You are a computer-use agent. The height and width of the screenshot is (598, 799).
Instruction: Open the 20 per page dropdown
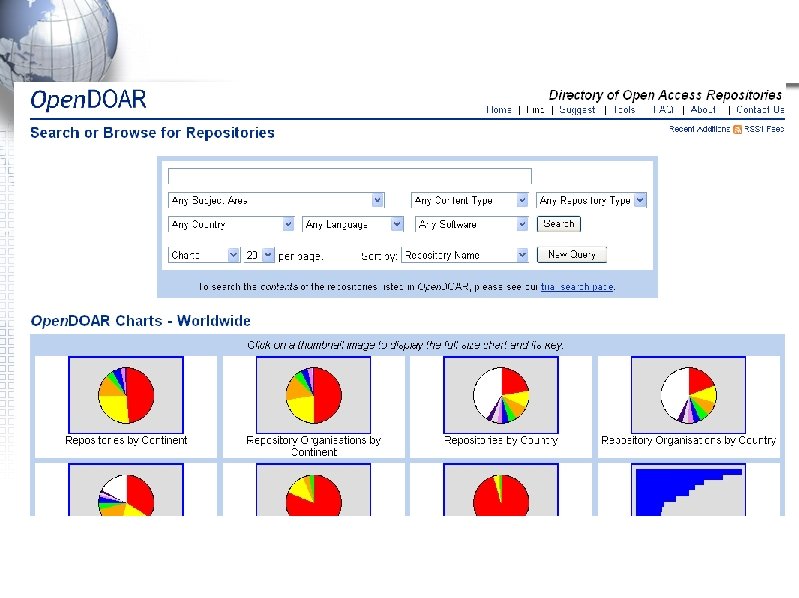pyautogui.click(x=259, y=255)
